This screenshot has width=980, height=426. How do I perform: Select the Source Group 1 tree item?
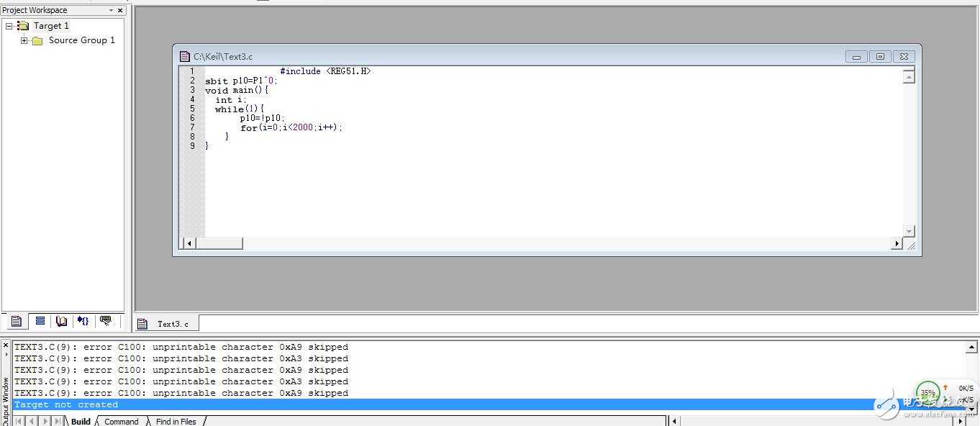[x=82, y=40]
